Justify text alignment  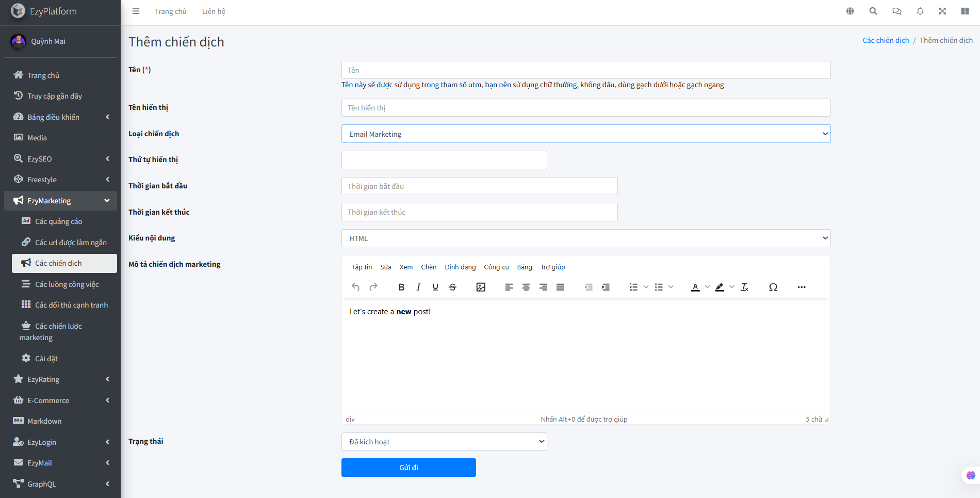560,287
